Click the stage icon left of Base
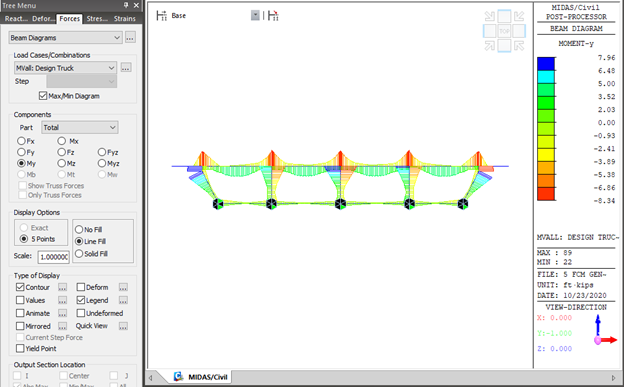This screenshot has width=624, height=387. pyautogui.click(x=161, y=16)
